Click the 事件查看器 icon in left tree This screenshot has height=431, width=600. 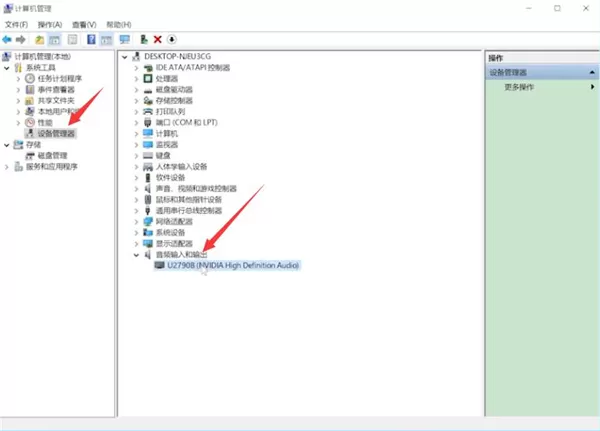(30, 90)
